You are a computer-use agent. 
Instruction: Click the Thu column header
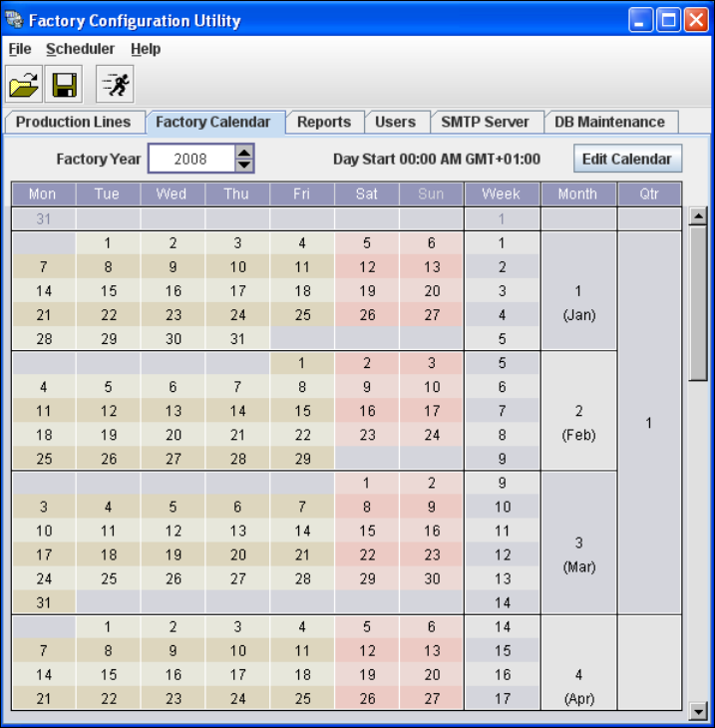(x=237, y=194)
